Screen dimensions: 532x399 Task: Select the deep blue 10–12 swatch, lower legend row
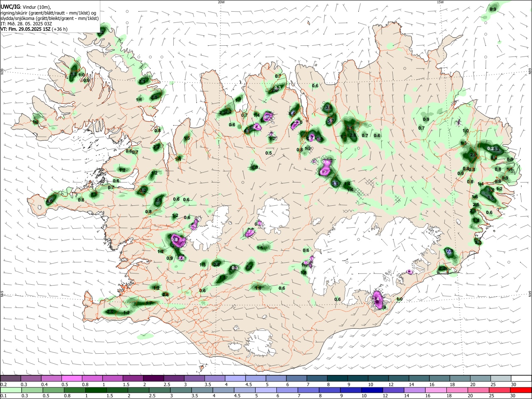[372, 390]
